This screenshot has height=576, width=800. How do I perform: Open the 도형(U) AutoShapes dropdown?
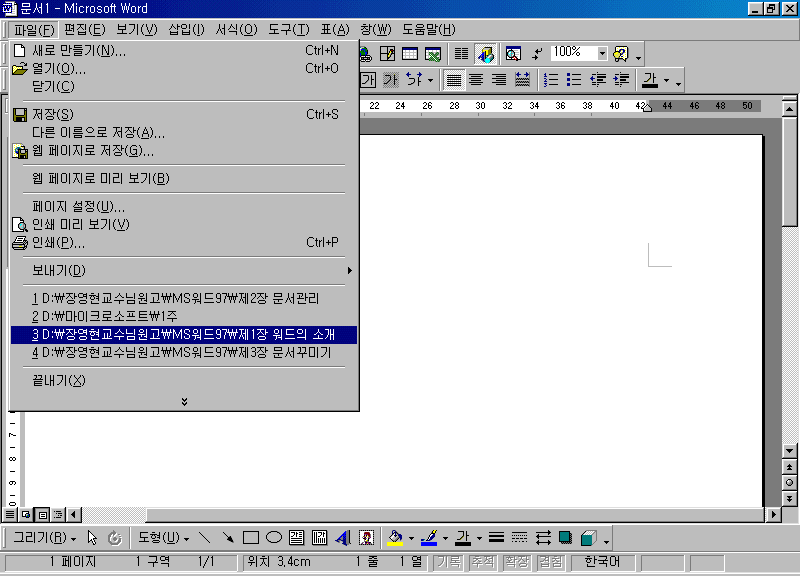tap(163, 538)
